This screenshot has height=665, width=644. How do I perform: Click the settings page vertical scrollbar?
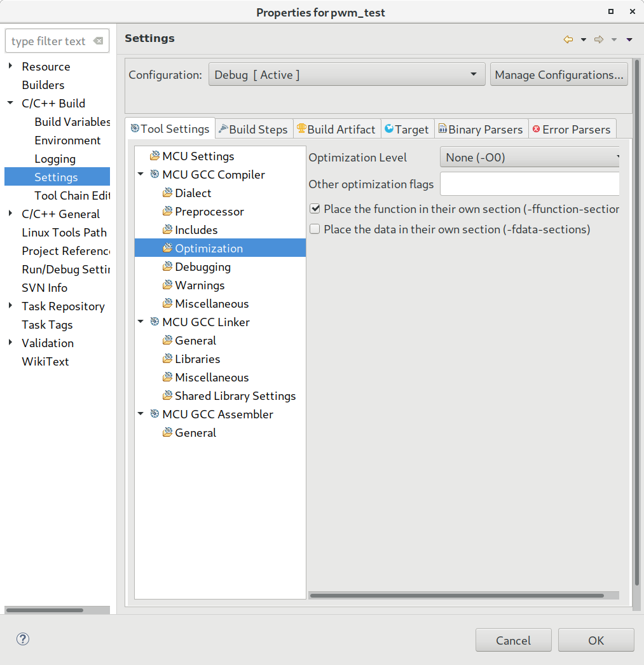636,322
